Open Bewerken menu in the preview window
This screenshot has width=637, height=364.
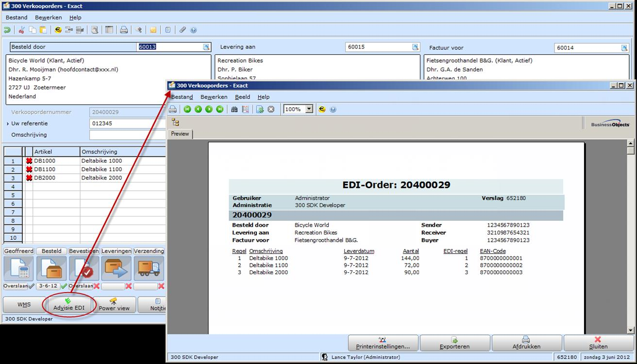pyautogui.click(x=214, y=97)
